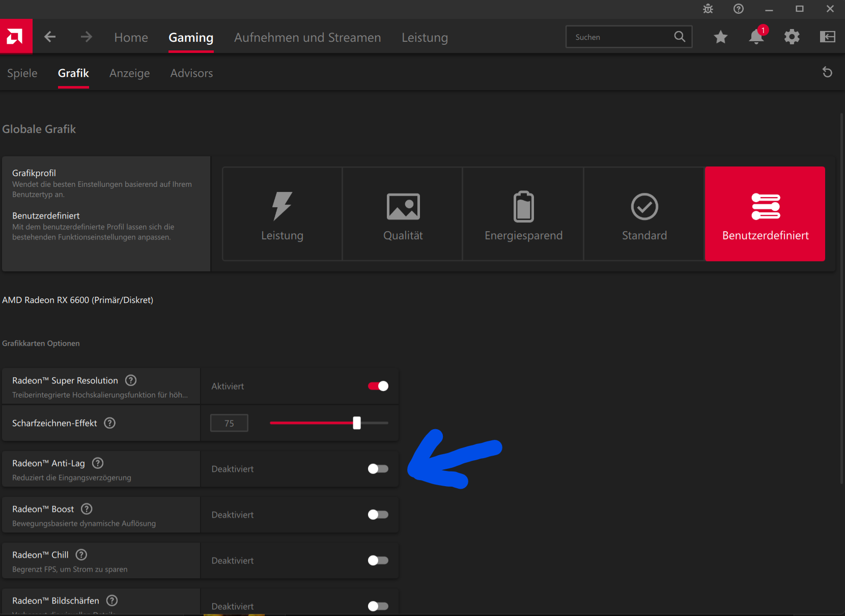The image size is (845, 616).
Task: Disable Radeon Super Resolution toggle
Action: click(378, 386)
